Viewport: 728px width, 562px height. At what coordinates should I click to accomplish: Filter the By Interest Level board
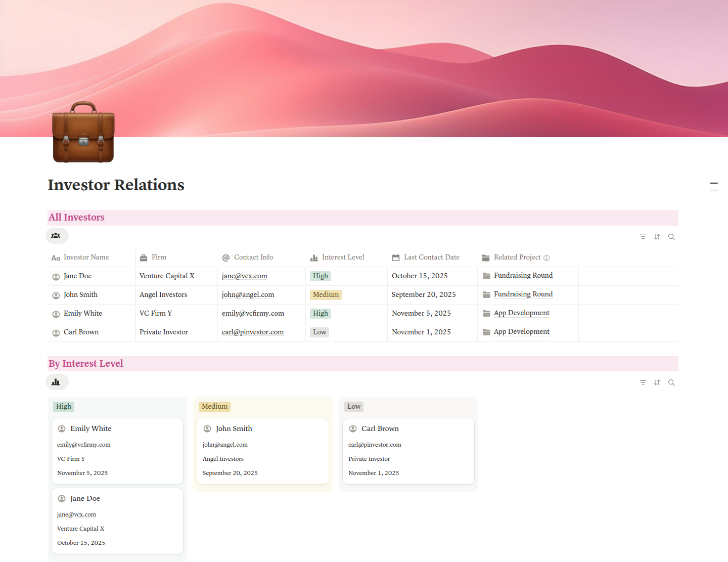click(x=643, y=382)
